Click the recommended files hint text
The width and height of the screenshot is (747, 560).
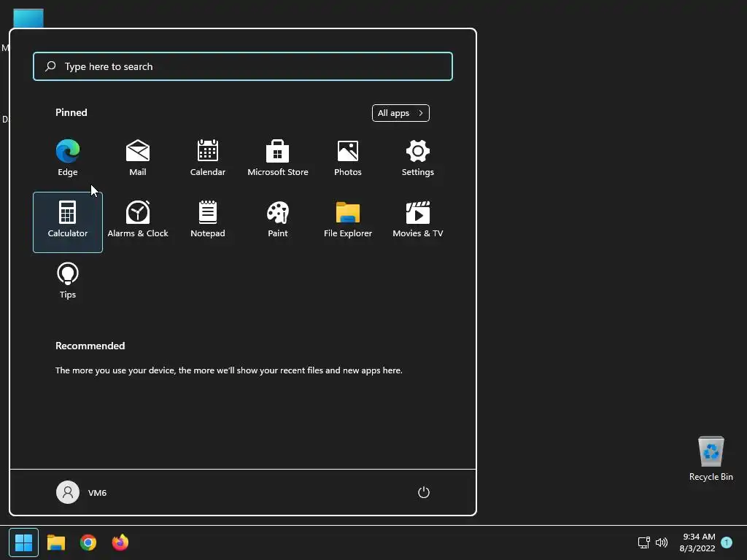(228, 370)
